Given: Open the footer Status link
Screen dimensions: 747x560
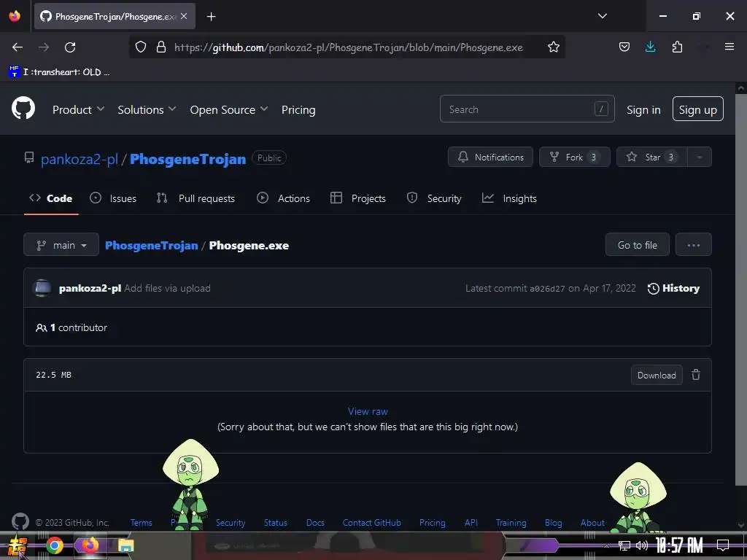Looking at the screenshot, I should coord(275,522).
